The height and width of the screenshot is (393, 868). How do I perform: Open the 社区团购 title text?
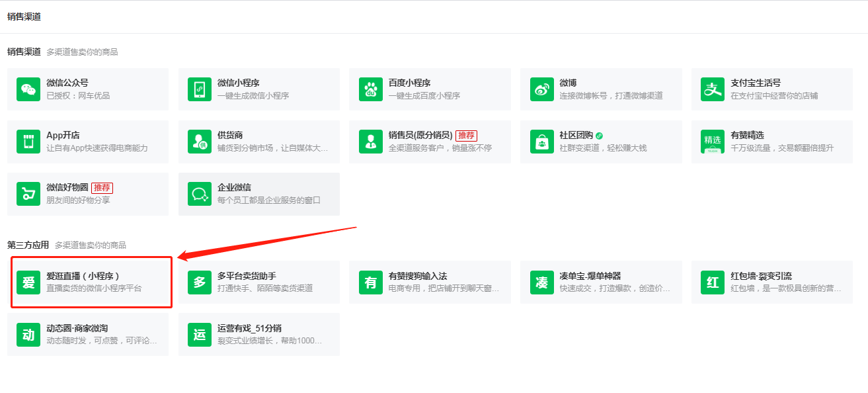point(576,136)
